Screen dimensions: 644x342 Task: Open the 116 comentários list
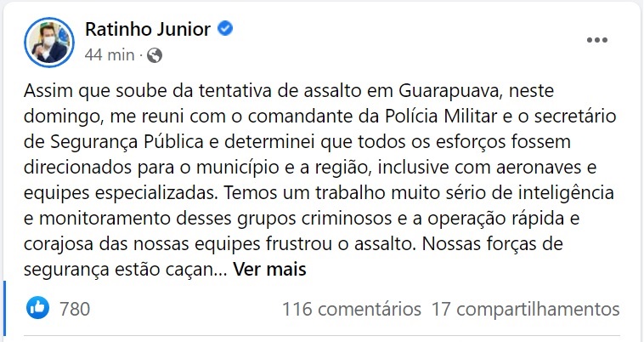pos(352,308)
